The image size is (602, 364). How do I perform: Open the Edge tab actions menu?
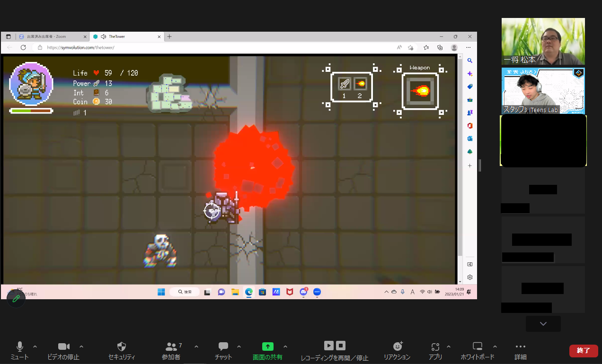point(9,36)
